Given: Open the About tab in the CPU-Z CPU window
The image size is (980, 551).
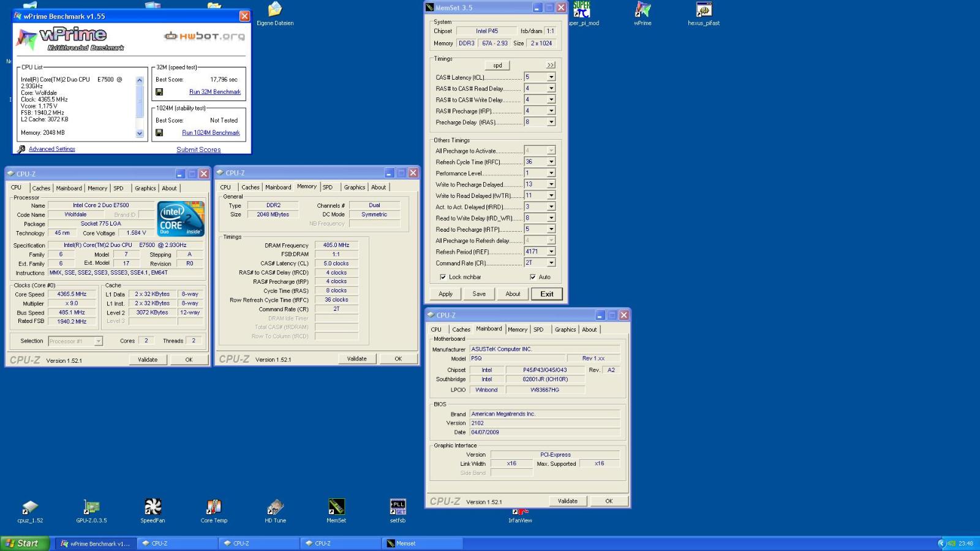Looking at the screenshot, I should coord(169,188).
